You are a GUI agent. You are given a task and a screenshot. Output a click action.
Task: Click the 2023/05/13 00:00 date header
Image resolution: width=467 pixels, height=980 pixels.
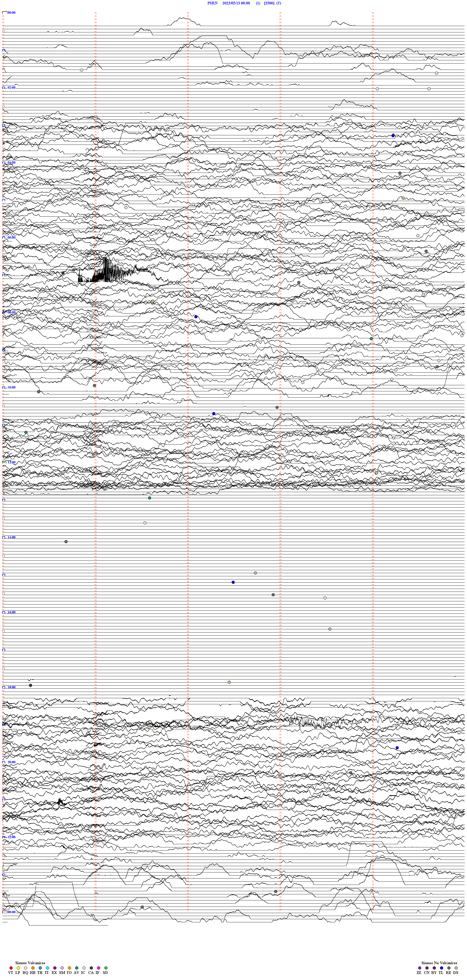click(x=236, y=3)
